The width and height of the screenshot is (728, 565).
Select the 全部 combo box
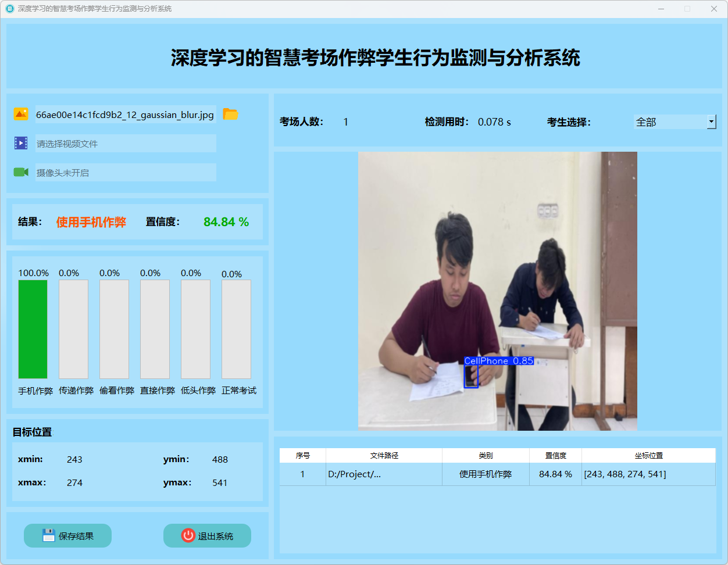coord(669,121)
